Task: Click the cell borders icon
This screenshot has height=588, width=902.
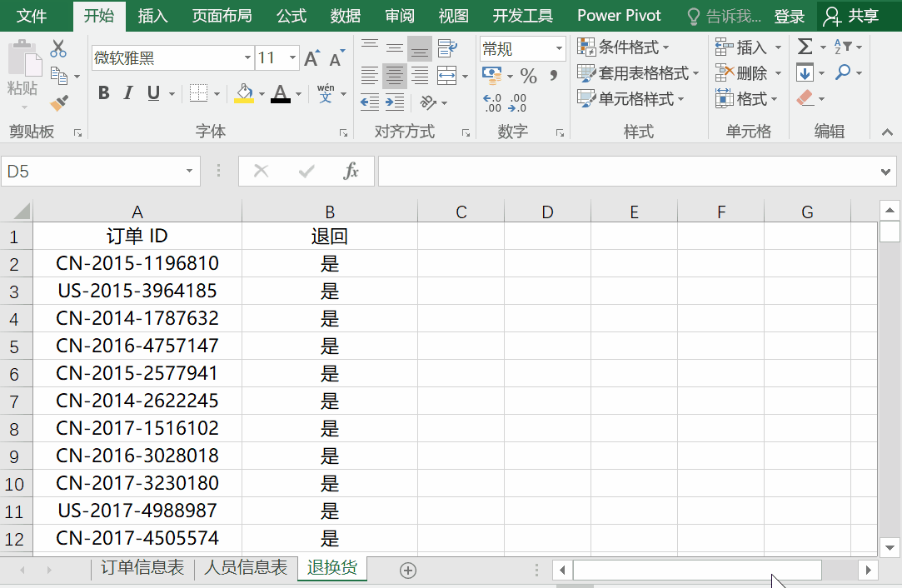Action: point(198,93)
